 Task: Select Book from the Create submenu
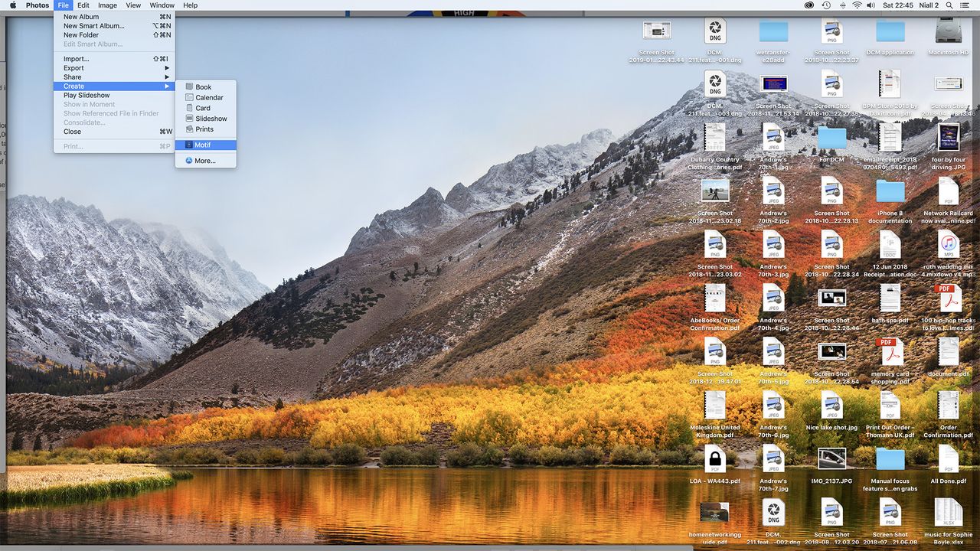coord(205,87)
